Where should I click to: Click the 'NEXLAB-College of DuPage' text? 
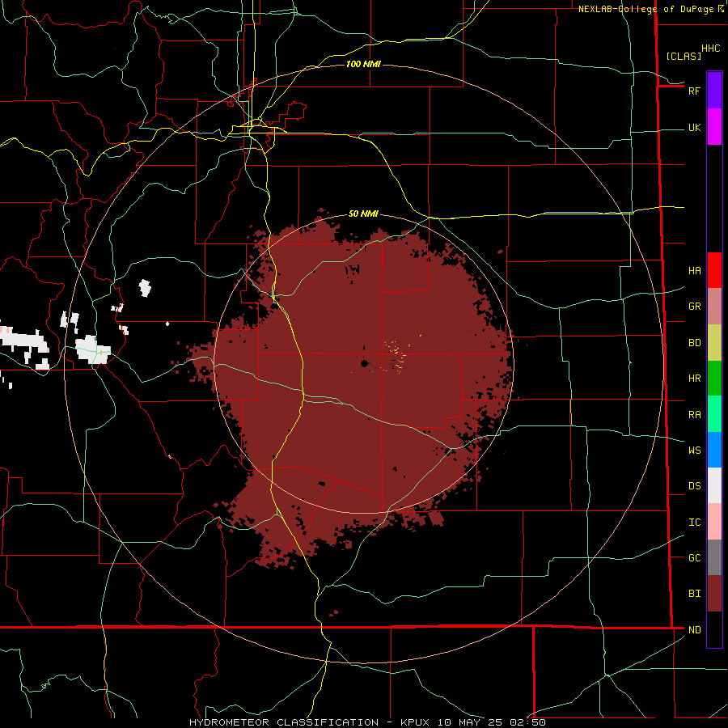pyautogui.click(x=645, y=9)
